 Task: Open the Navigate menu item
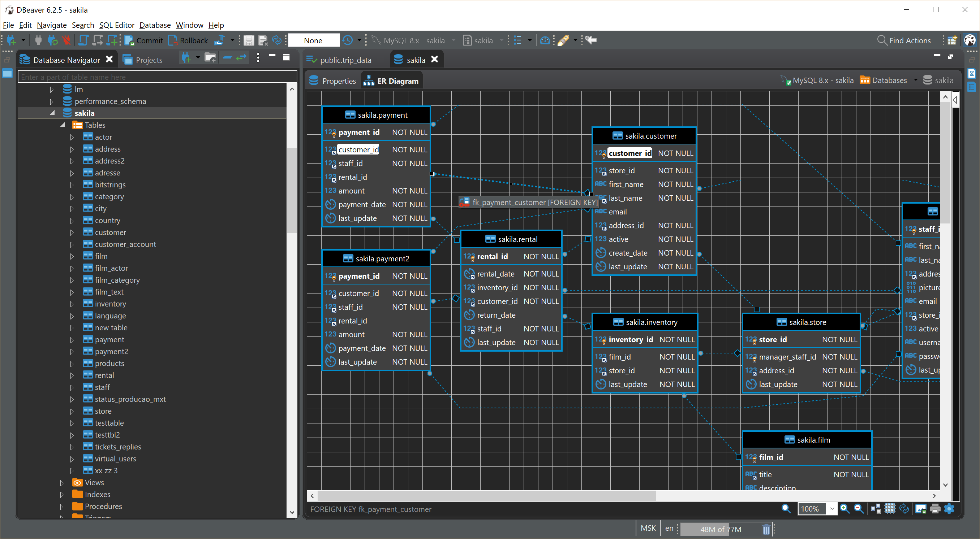pos(52,25)
